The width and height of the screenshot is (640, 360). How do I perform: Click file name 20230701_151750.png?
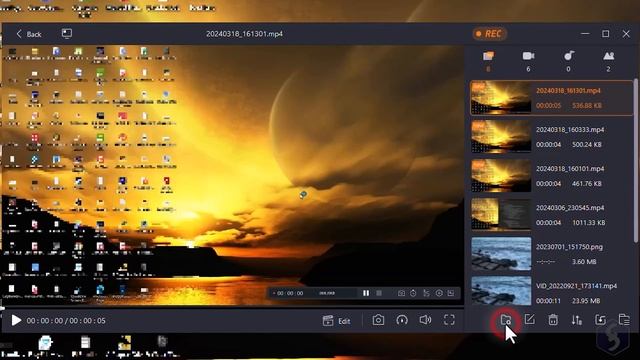(569, 247)
